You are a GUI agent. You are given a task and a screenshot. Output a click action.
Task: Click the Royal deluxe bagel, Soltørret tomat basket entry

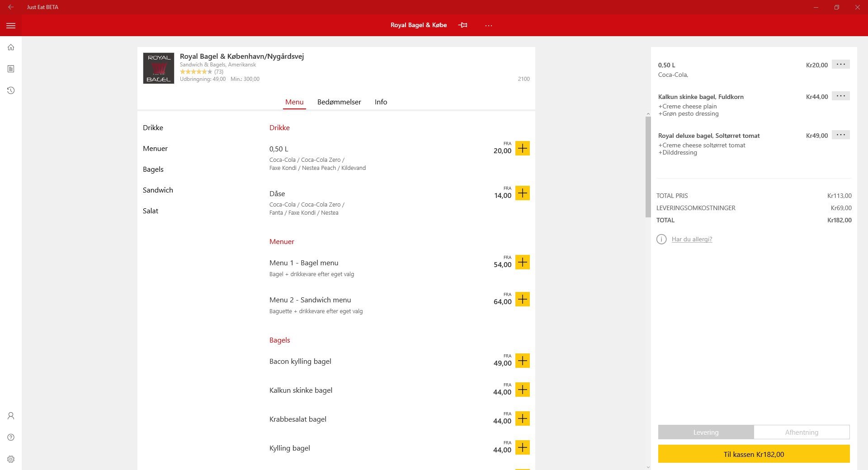click(709, 136)
